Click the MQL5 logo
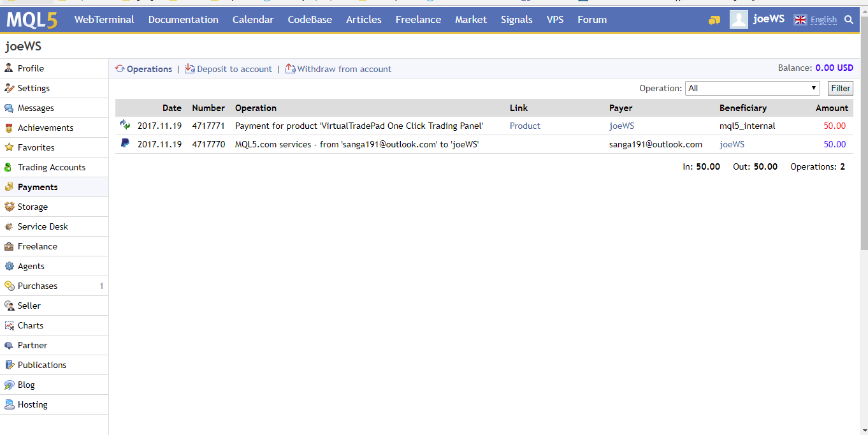The height and width of the screenshot is (435, 868). pyautogui.click(x=32, y=20)
